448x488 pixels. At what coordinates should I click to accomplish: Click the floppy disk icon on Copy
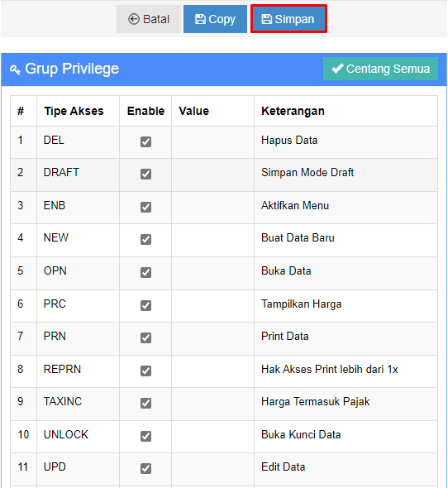[200, 19]
